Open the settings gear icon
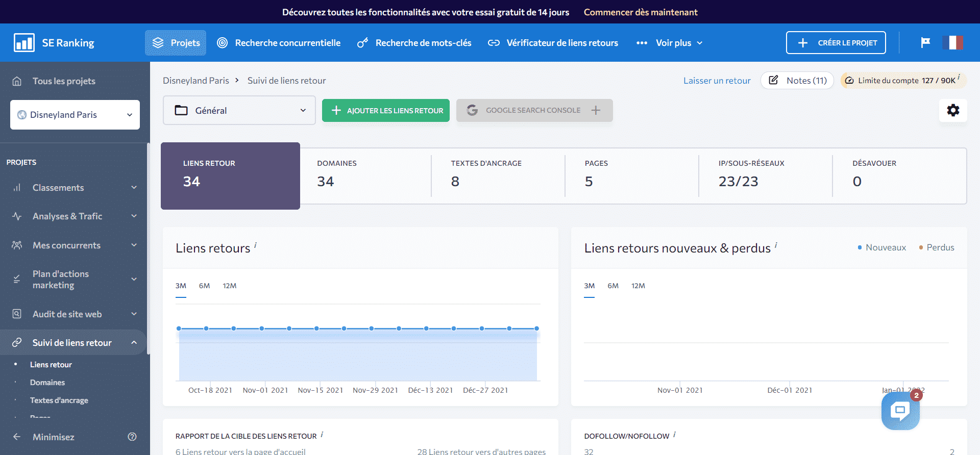Image resolution: width=980 pixels, height=455 pixels. point(953,110)
